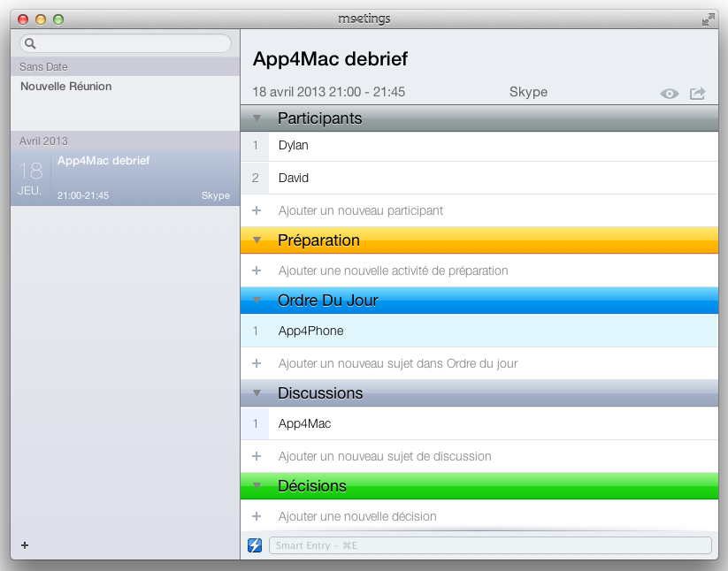Collapse the Participants section
Image resolution: width=728 pixels, height=571 pixels.
[x=257, y=118]
